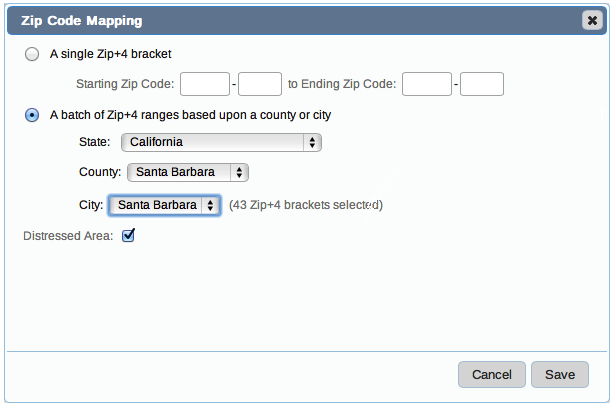Image resolution: width=614 pixels, height=405 pixels.
Task: Choose the batch of Zip+4 ranges radio option
Action: pos(32,115)
